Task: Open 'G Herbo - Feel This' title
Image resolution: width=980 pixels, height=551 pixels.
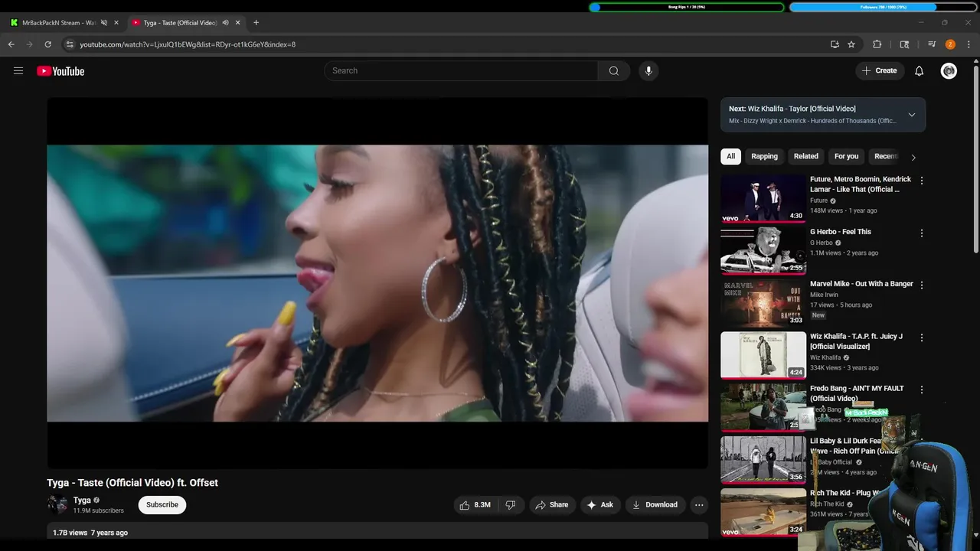Action: (x=841, y=232)
